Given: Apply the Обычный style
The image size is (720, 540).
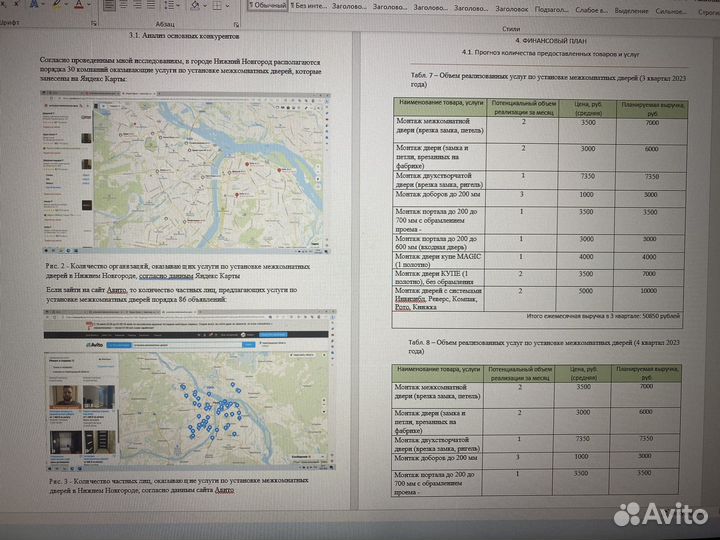Looking at the screenshot, I should point(268,7).
